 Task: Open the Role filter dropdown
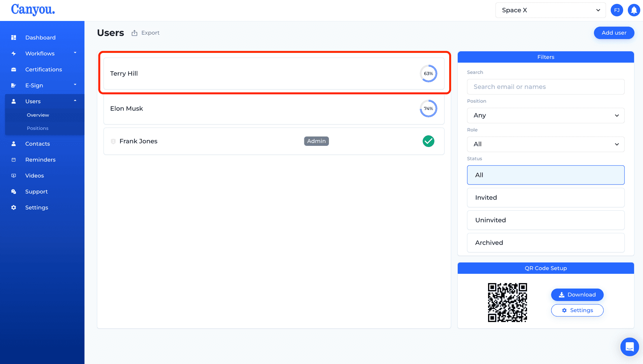click(546, 144)
